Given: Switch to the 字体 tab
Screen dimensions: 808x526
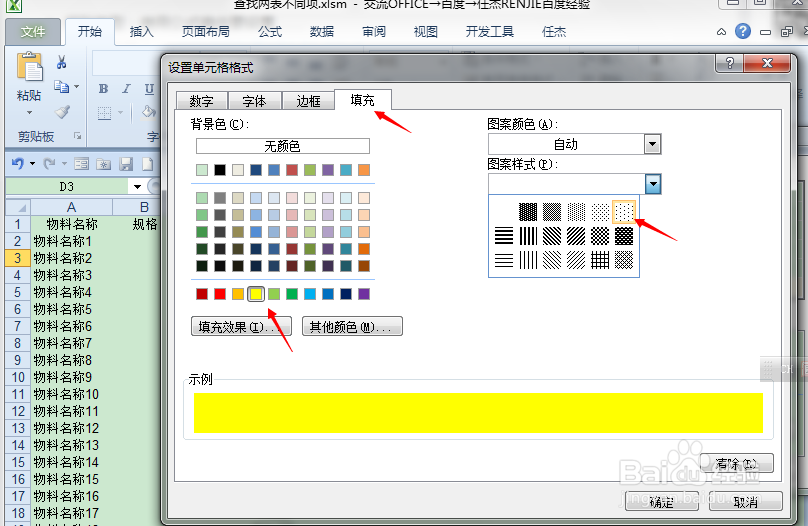Looking at the screenshot, I should pos(255,101).
